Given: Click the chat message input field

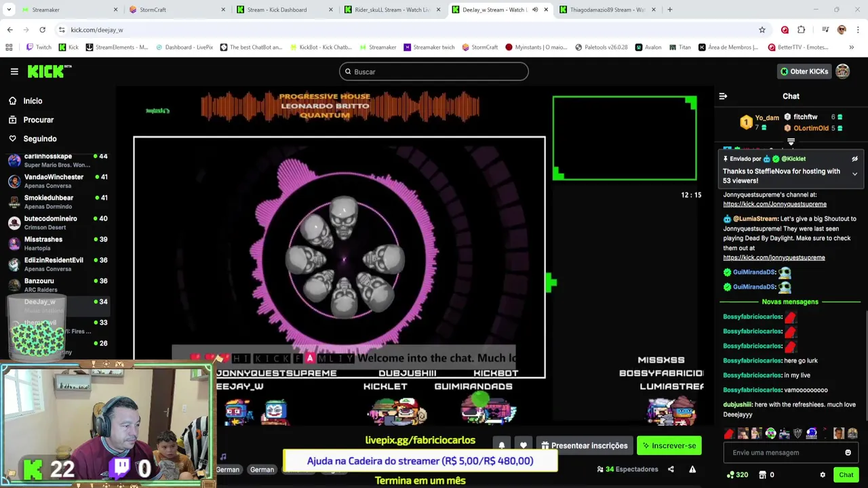Looking at the screenshot, I should 783,453.
